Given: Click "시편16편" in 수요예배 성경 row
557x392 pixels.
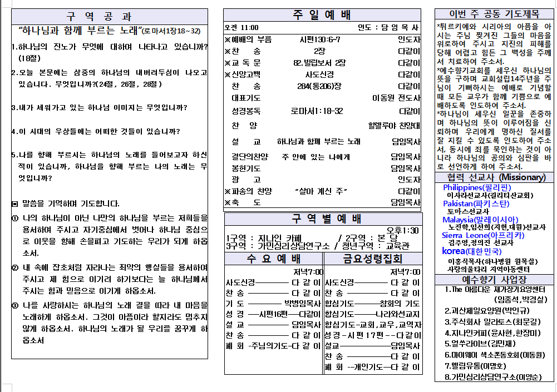Looking at the screenshot, I should coord(273,314).
